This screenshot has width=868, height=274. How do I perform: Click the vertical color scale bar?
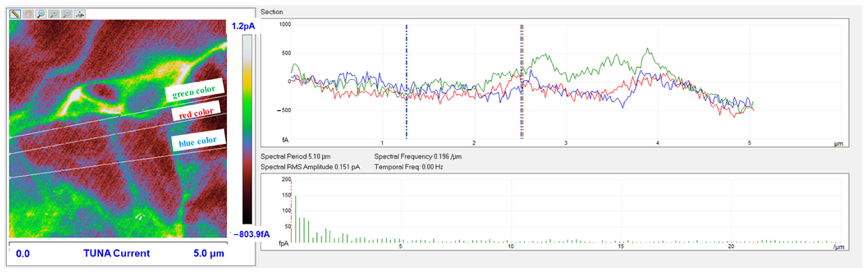coord(247,130)
